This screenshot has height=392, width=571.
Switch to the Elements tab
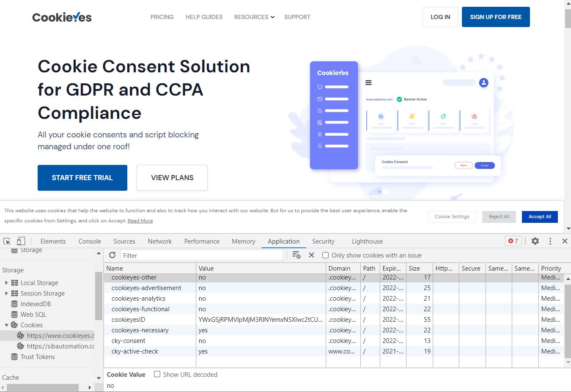click(x=53, y=241)
